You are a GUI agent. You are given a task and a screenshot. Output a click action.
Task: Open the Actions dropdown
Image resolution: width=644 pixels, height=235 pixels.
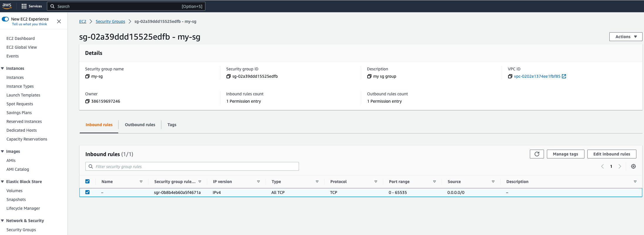(x=626, y=37)
